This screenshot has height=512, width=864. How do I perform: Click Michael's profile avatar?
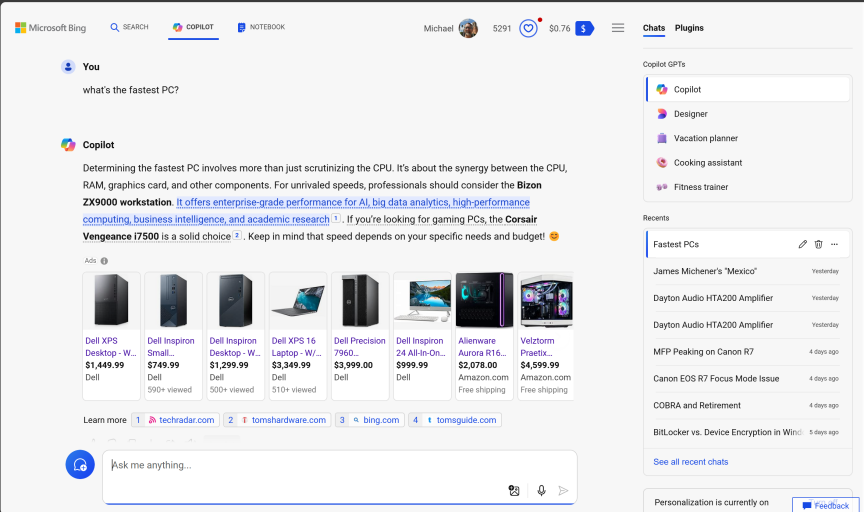[468, 28]
